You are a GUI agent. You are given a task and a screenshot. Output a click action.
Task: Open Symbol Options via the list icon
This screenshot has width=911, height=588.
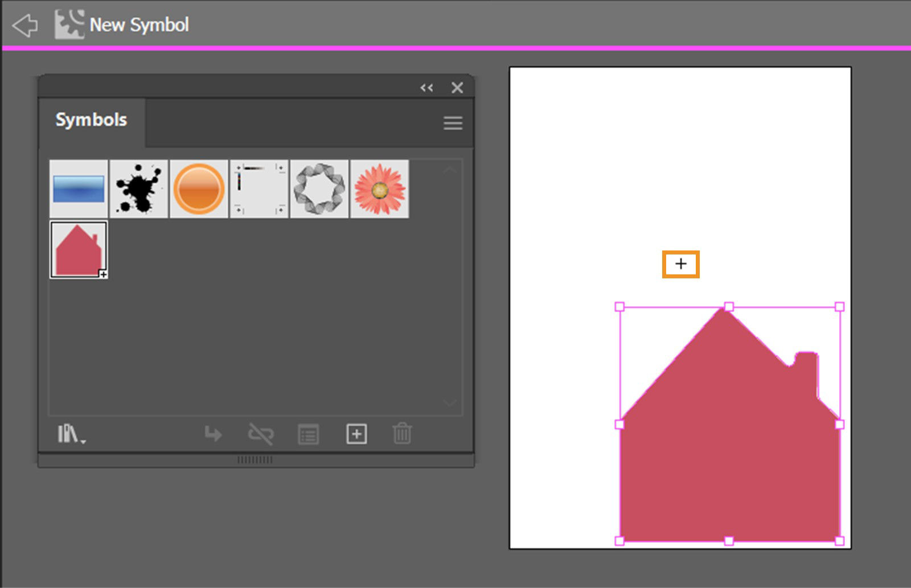click(x=307, y=434)
